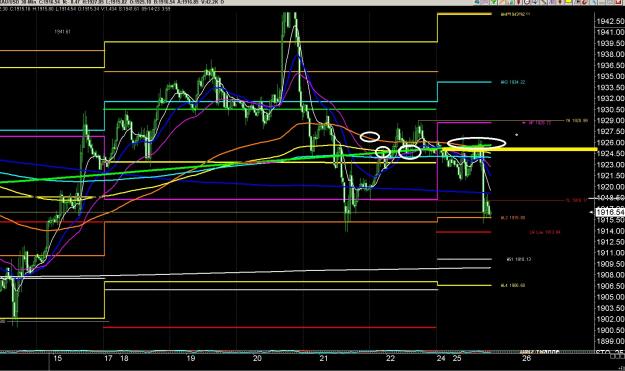The width and height of the screenshot is (625, 371).
Task: Click the 1941.61 text in chart upper left
Action: [x=63, y=31]
